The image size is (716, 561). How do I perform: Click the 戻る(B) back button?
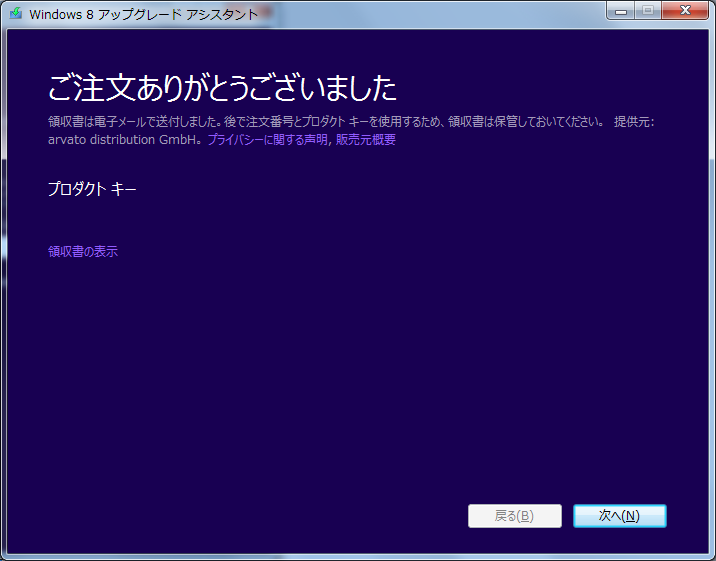(x=515, y=516)
